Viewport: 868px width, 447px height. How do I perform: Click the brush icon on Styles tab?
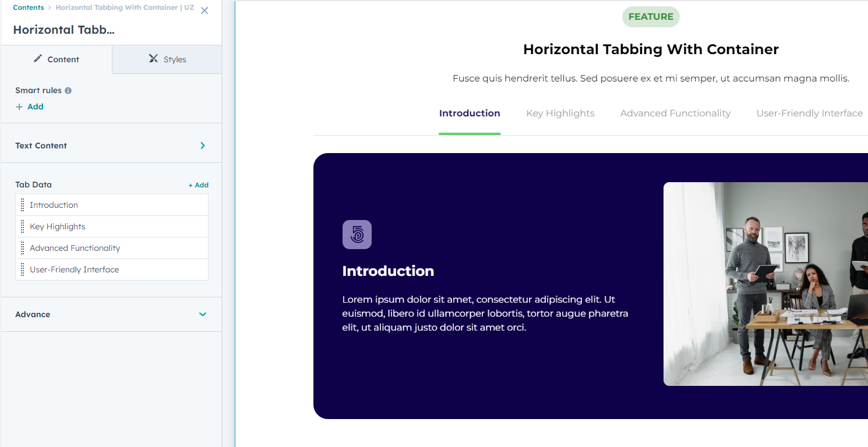153,59
